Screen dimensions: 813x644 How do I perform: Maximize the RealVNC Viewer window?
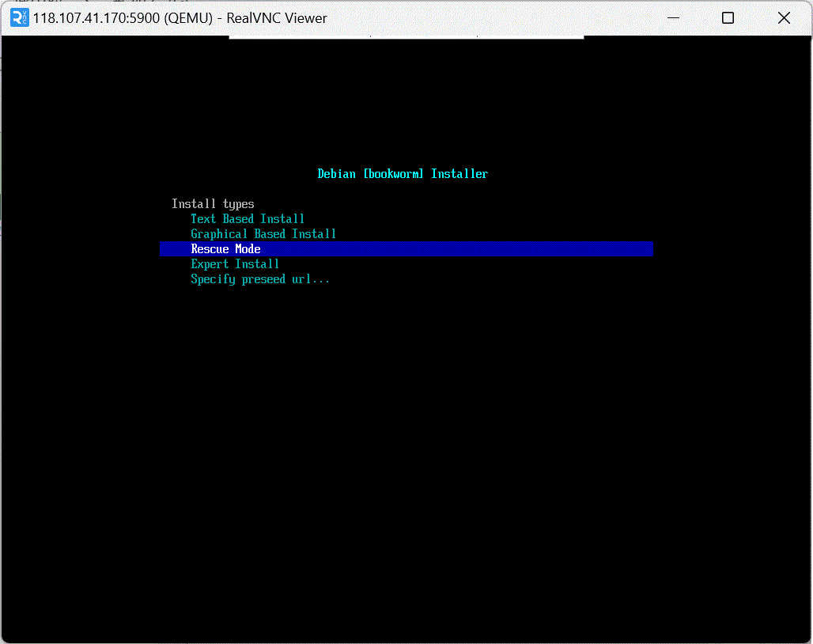click(728, 18)
